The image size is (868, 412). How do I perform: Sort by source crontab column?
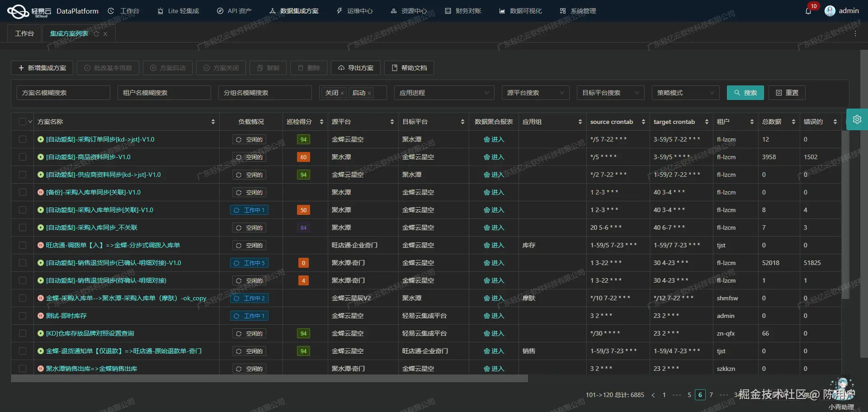click(x=643, y=122)
